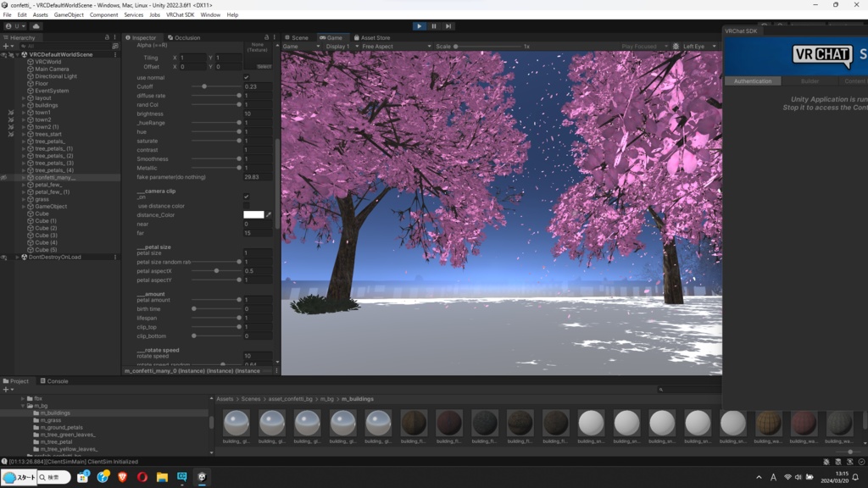Open Brave browser from the taskbar

(x=122, y=477)
